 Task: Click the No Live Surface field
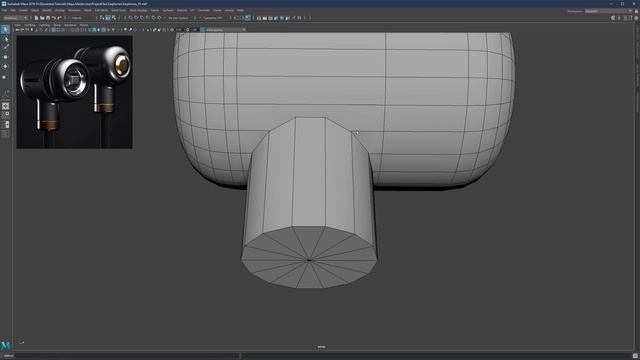coord(178,18)
